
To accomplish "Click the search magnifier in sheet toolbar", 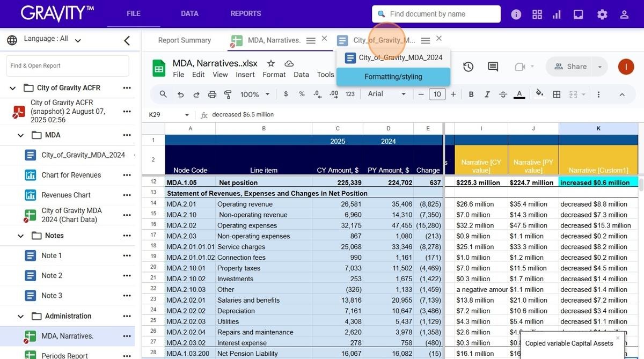I will [163, 94].
